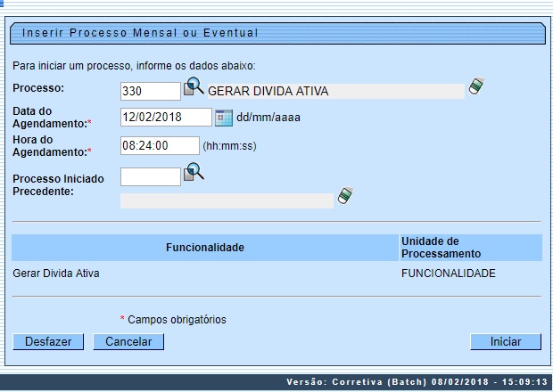Click the dd/mm/aaaa format hint

(268, 118)
